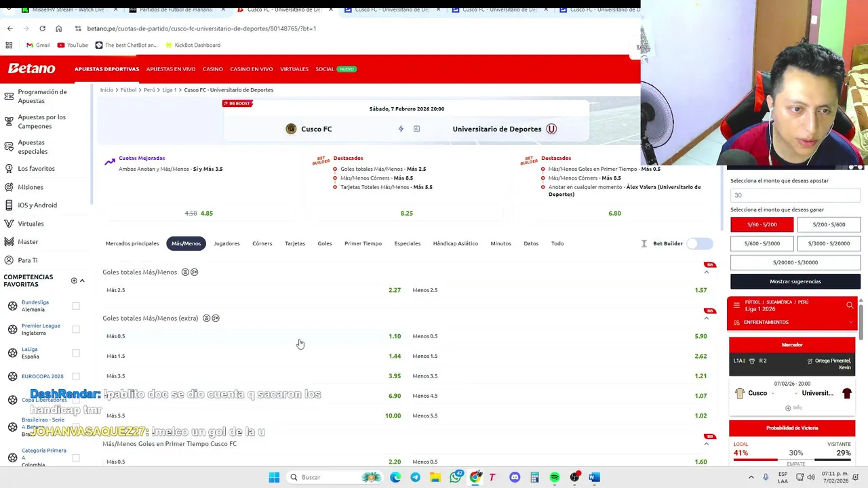Screen dimensions: 868x488
Task: Collapse Más/Menos Goles en Primer Tiempo Cusco FC
Action: [707, 444]
